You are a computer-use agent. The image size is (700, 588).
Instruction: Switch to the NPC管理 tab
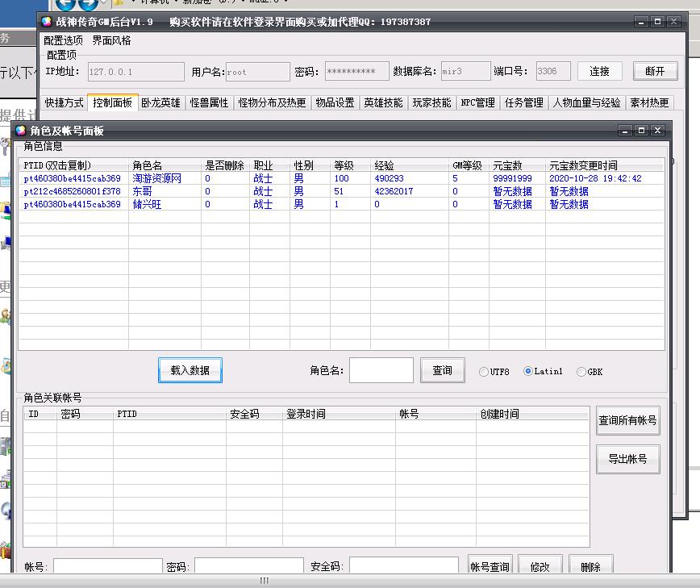pyautogui.click(x=477, y=103)
